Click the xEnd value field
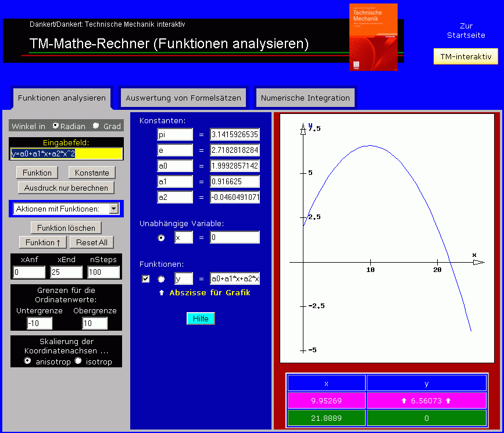Screen dimensions: 504x433 tap(66, 272)
